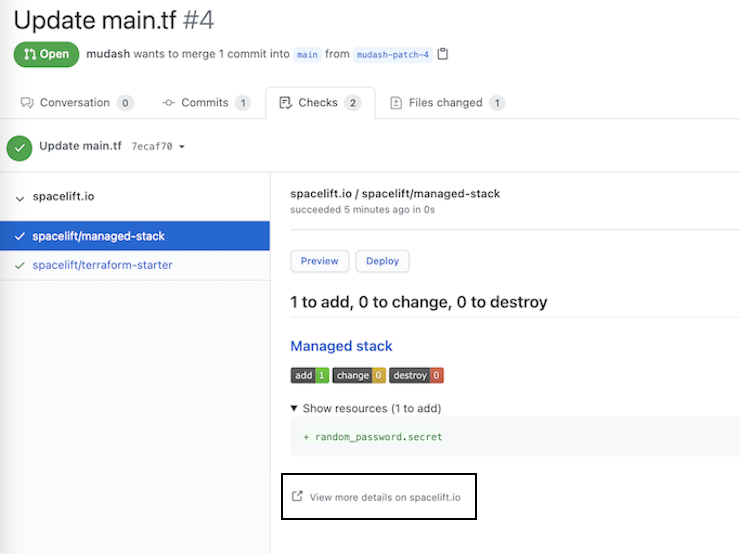Click the add 1 badge
This screenshot has width=740, height=554.
click(x=310, y=375)
